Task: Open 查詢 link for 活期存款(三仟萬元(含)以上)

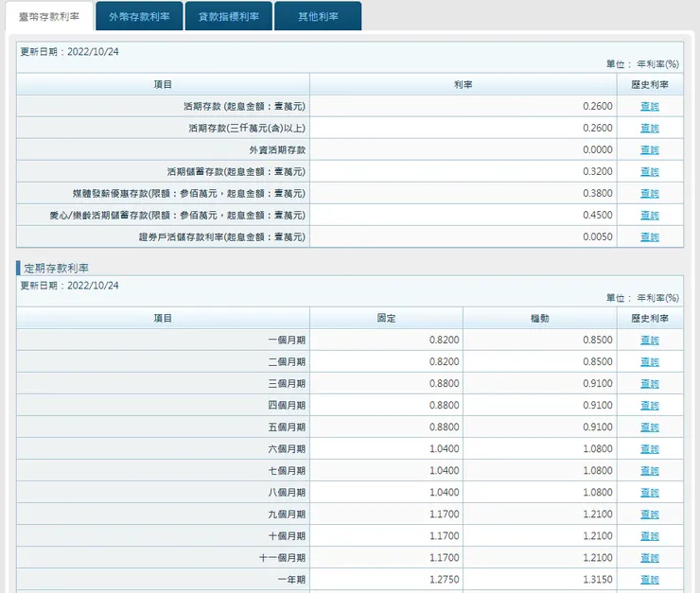Action: coord(650,128)
